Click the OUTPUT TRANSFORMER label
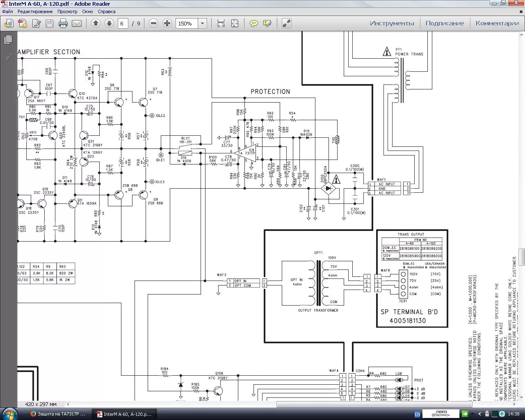Image resolution: width=525 pixels, height=420 pixels. [x=318, y=310]
